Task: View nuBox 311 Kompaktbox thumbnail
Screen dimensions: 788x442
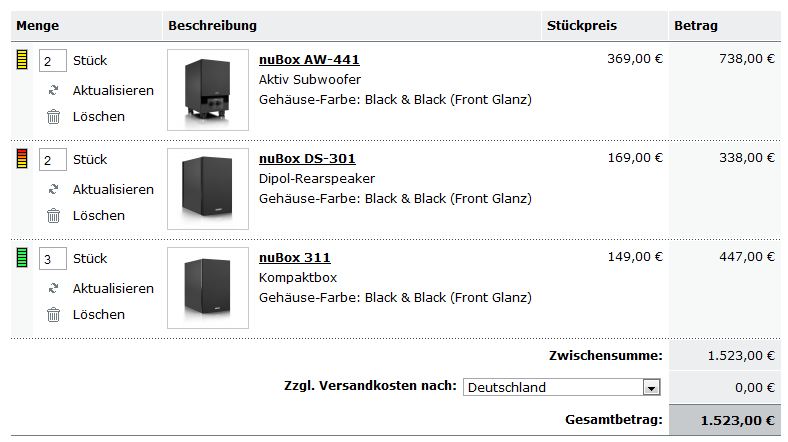Action: (208, 288)
